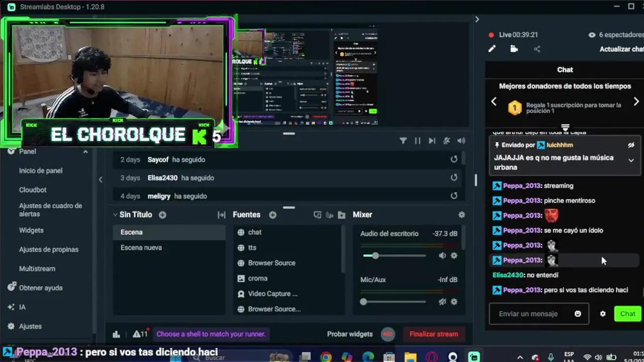The width and height of the screenshot is (644, 362).
Task: Open Ajustes de propinas
Action: (49, 249)
